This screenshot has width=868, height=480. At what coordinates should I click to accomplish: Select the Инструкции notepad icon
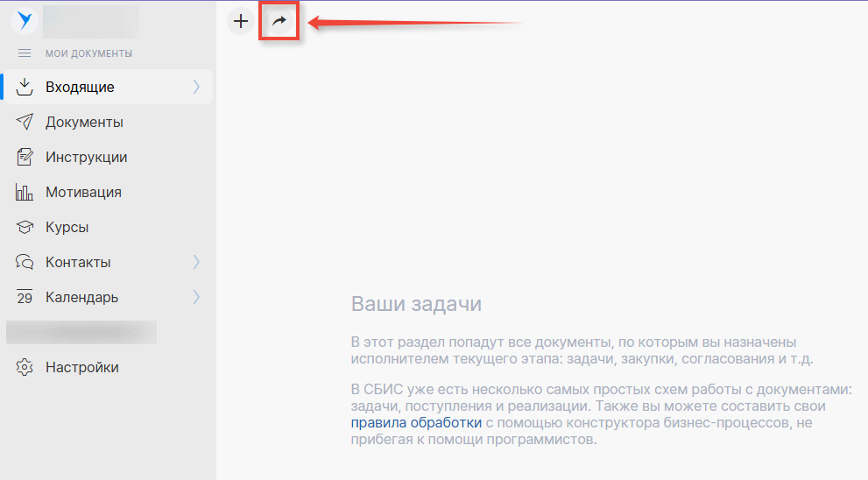pos(25,157)
